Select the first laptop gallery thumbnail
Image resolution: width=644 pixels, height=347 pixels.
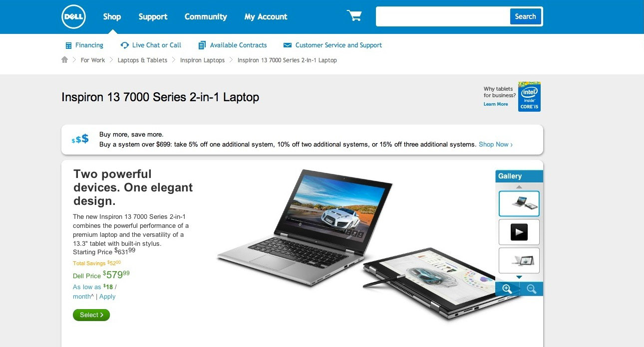click(519, 203)
